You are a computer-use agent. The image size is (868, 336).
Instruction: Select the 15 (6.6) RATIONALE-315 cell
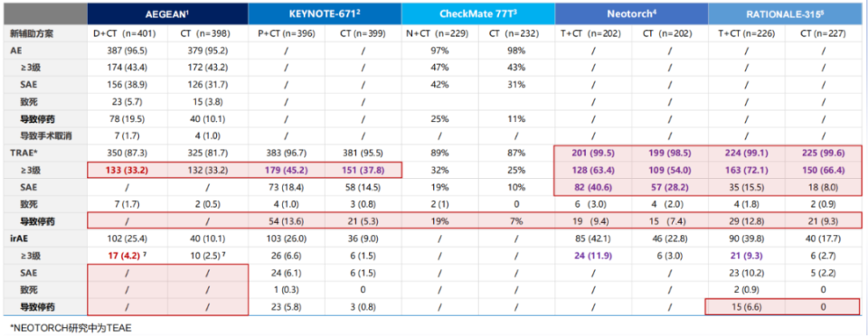coord(746,306)
